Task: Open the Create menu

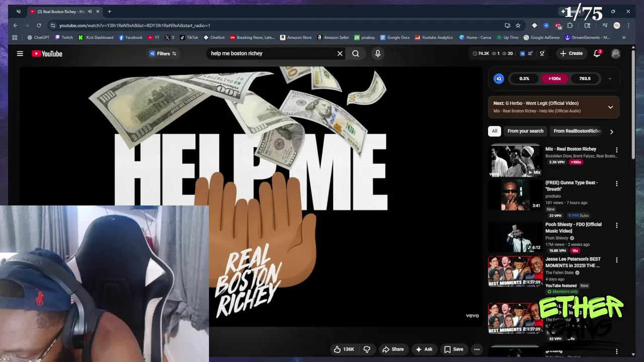Action: click(571, 53)
